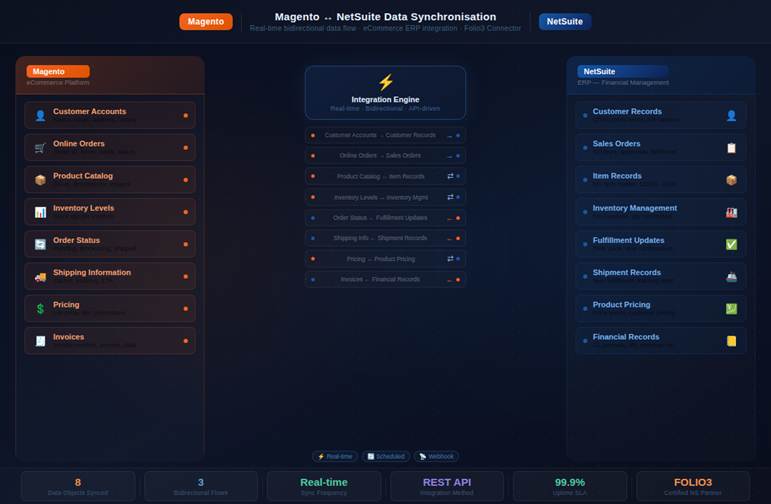The image size is (771, 504).
Task: Click the Customer Records person icon
Action: point(731,116)
